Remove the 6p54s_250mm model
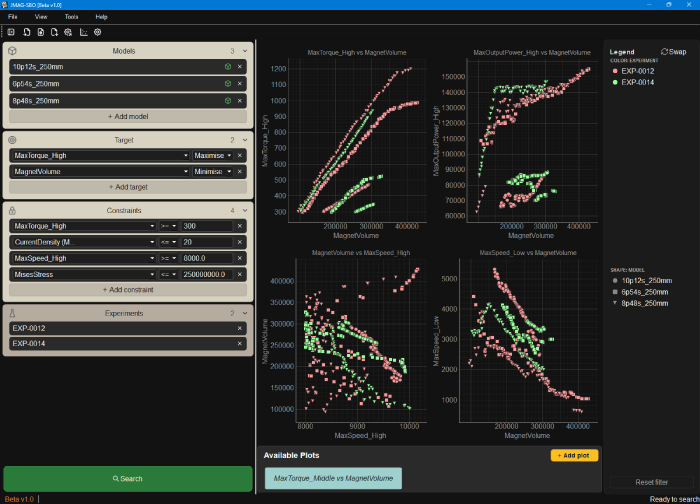This screenshot has height=504, width=700. pos(240,84)
